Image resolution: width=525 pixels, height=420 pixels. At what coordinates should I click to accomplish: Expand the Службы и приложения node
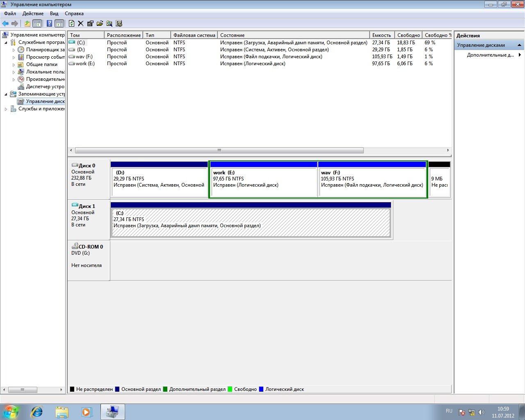click(x=6, y=109)
